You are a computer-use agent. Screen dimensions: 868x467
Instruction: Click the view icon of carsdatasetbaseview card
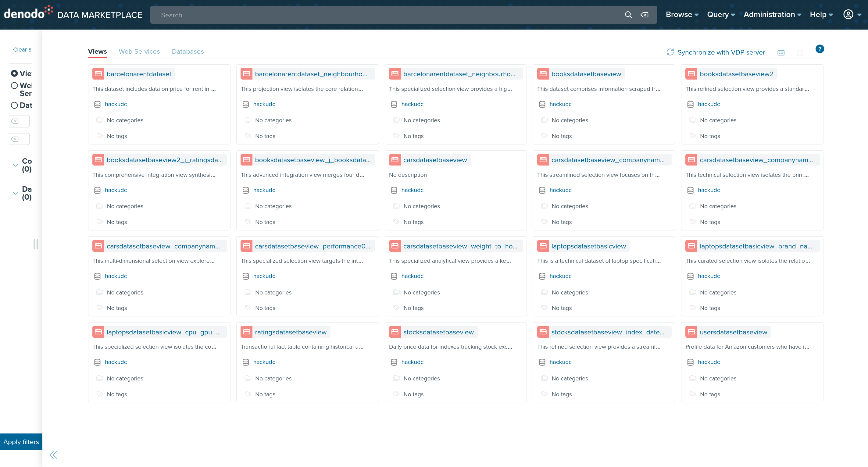(x=395, y=160)
